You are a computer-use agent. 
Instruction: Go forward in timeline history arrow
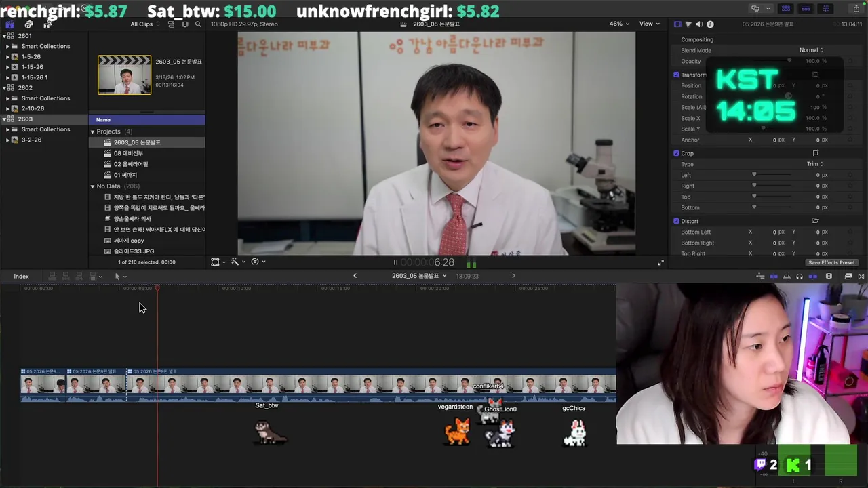click(513, 276)
